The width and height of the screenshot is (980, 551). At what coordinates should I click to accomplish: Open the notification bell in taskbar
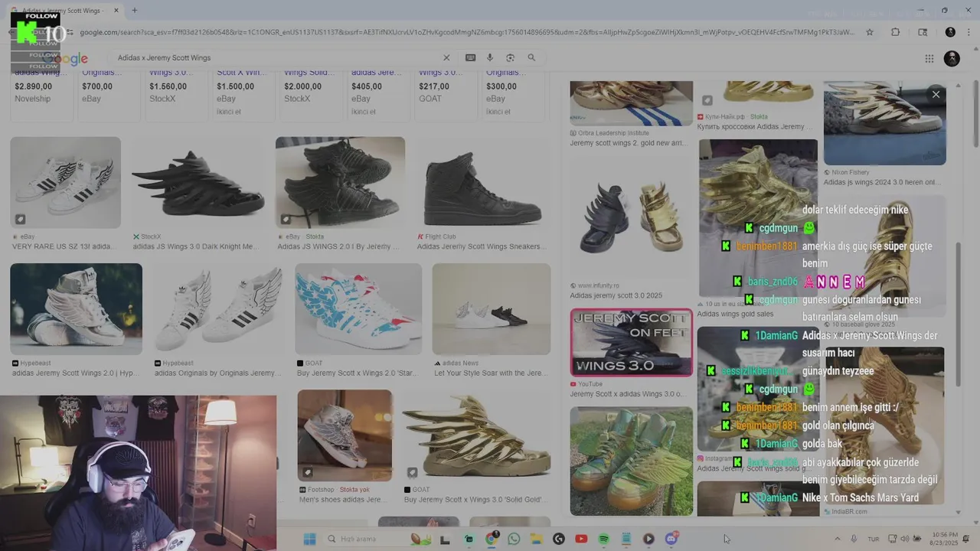[966, 539]
